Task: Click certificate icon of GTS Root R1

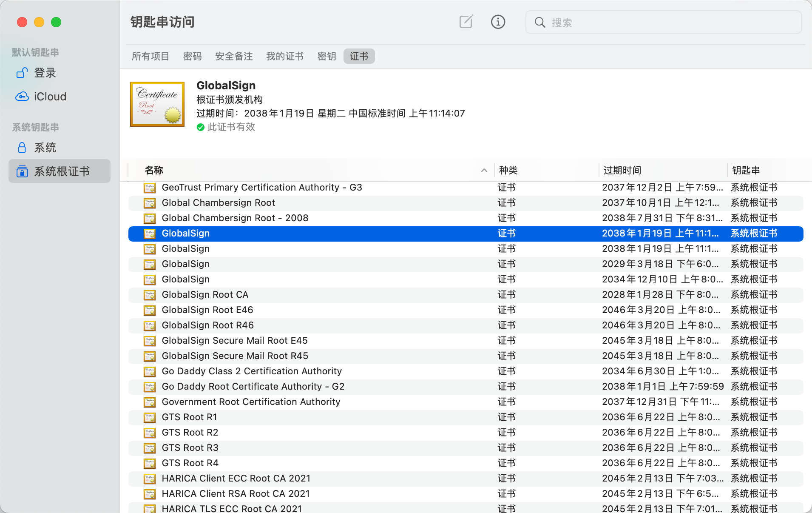Action: coord(150,417)
